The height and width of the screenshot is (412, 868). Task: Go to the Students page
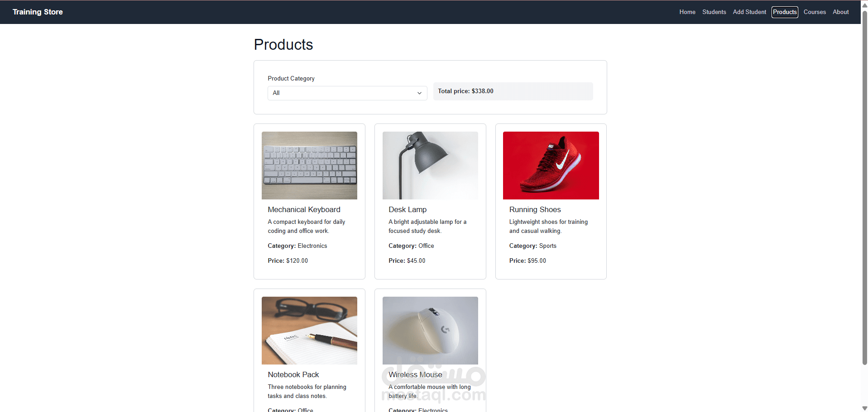coord(714,12)
